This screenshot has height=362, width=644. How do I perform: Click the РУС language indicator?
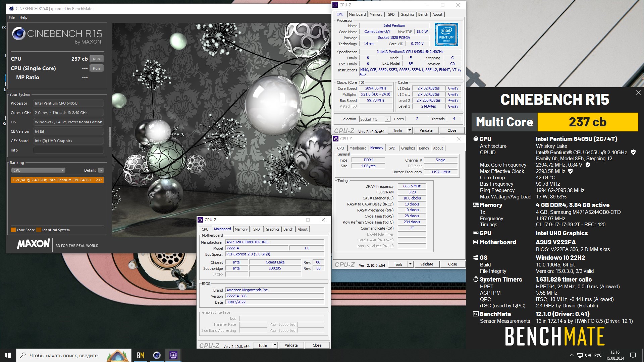click(x=598, y=355)
